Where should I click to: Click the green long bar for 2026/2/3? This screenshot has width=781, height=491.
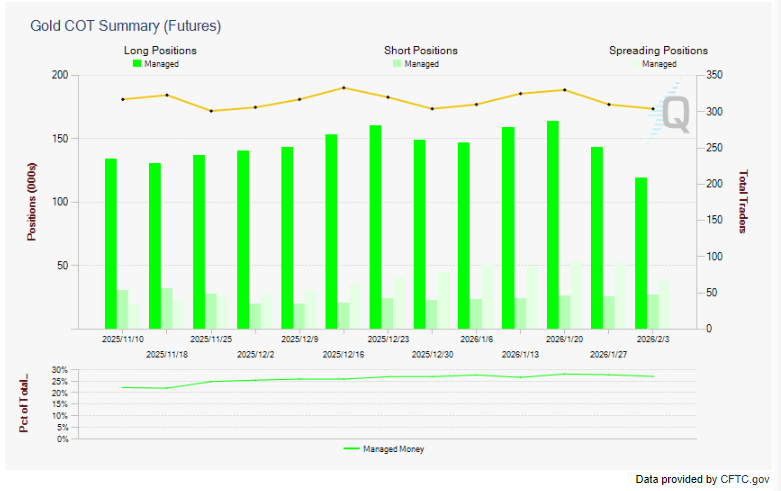pos(641,252)
